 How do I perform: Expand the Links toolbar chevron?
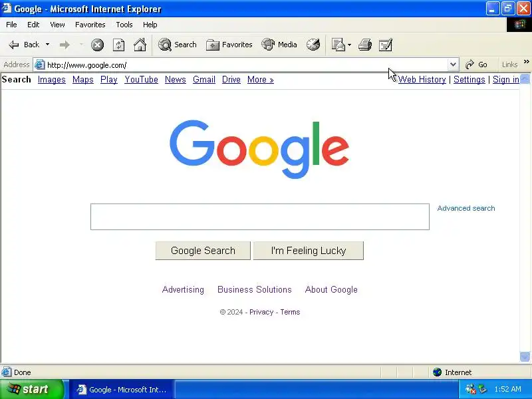(526, 62)
